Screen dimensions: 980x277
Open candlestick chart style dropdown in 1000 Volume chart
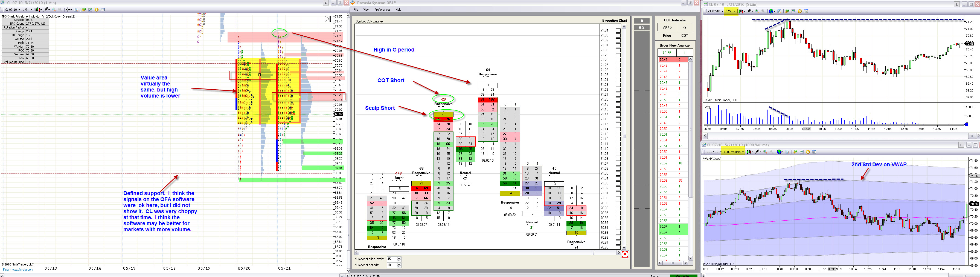click(x=750, y=152)
